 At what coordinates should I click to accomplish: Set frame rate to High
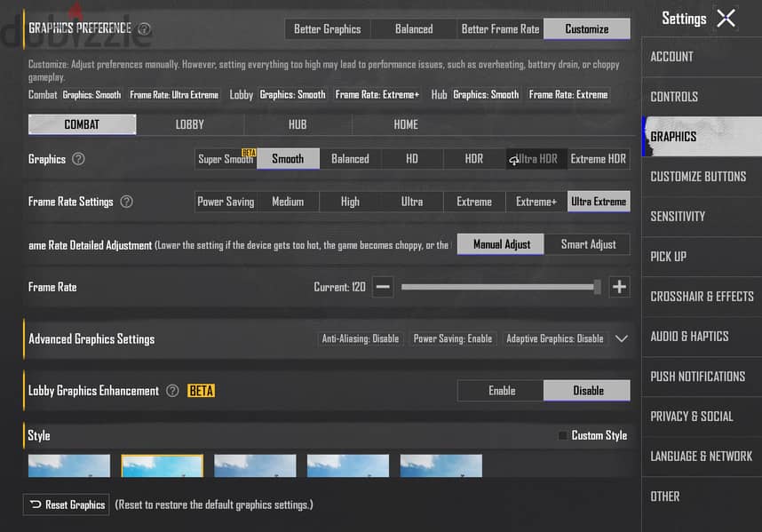pyautogui.click(x=350, y=202)
